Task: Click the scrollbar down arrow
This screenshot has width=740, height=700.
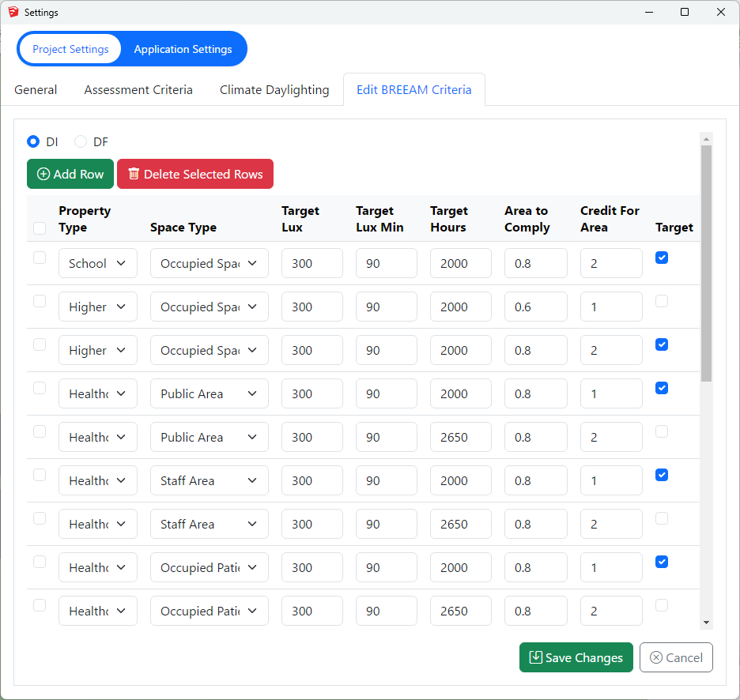Action: 706,623
